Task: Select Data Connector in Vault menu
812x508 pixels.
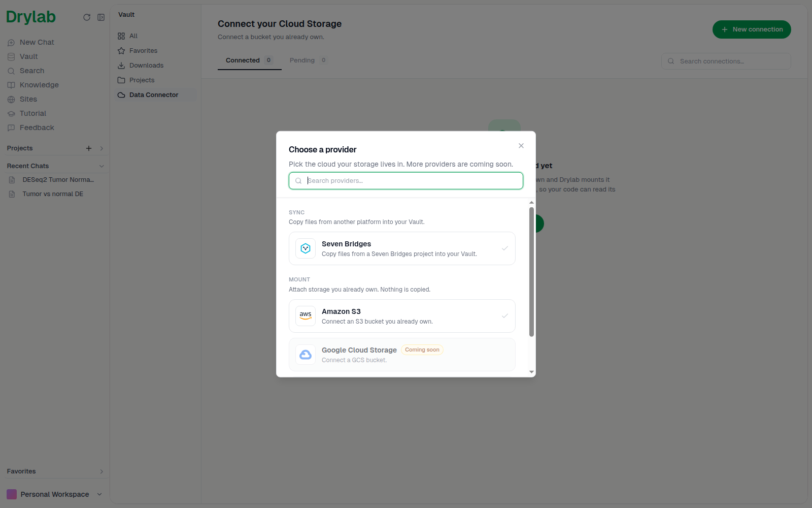Action: [x=155, y=95]
